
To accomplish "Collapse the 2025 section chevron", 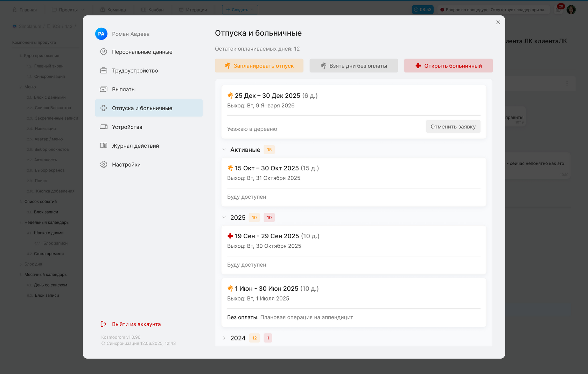I will (x=224, y=218).
